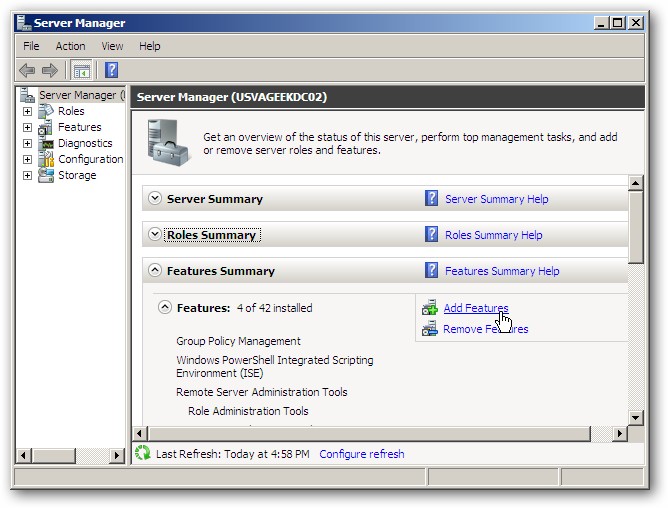Open the Action menu

point(70,46)
